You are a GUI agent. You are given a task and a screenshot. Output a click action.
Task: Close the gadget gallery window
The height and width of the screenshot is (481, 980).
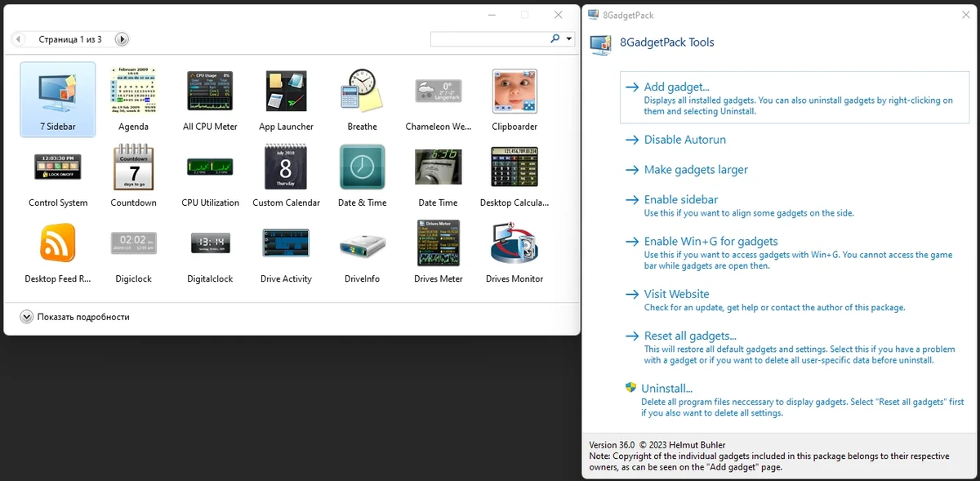pyautogui.click(x=559, y=15)
